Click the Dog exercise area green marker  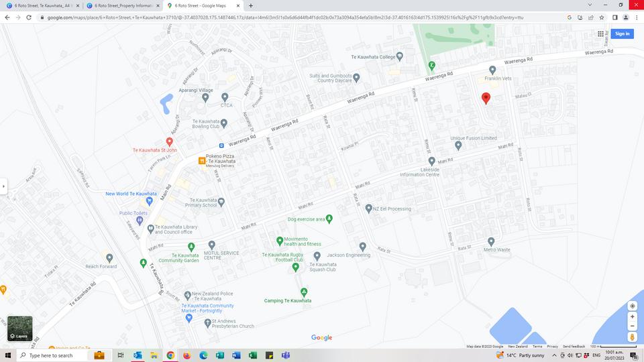click(329, 219)
